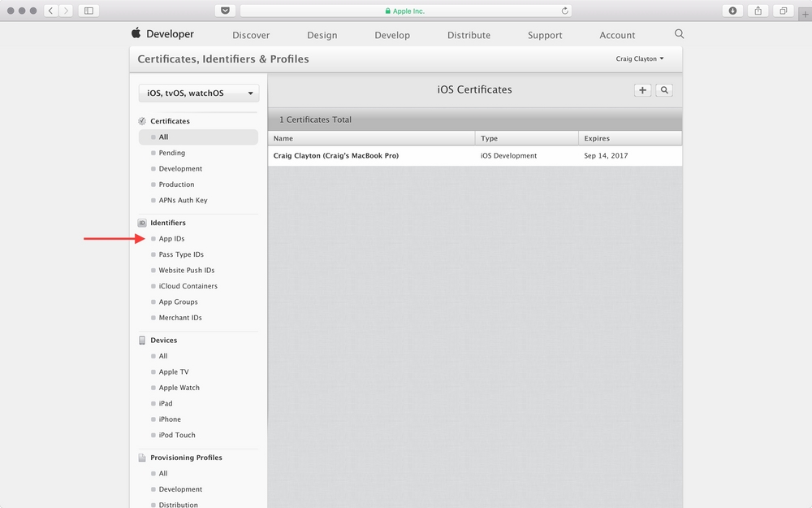Go back with Safari's back arrow
This screenshot has height=508, width=812.
[x=50, y=11]
